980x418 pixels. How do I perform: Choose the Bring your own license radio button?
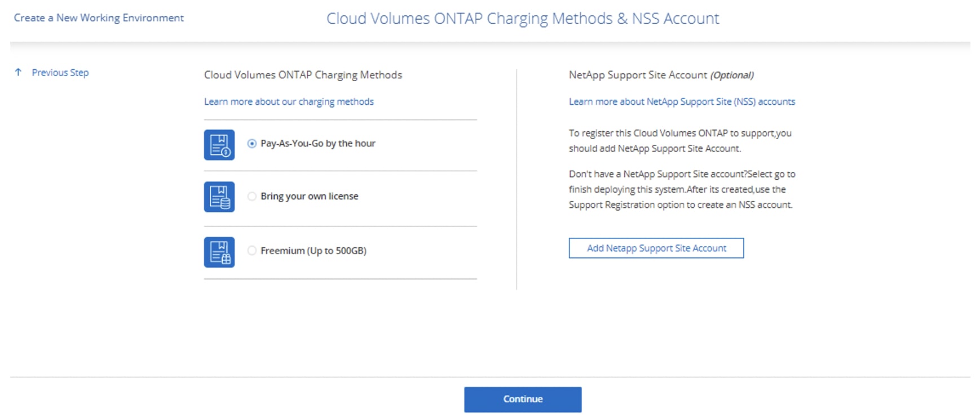[x=252, y=196]
